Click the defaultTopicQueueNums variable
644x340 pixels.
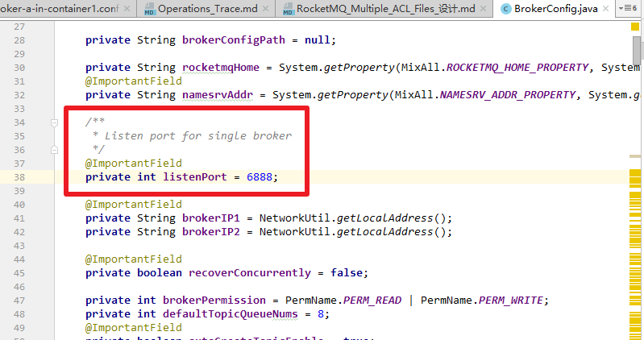click(x=230, y=314)
